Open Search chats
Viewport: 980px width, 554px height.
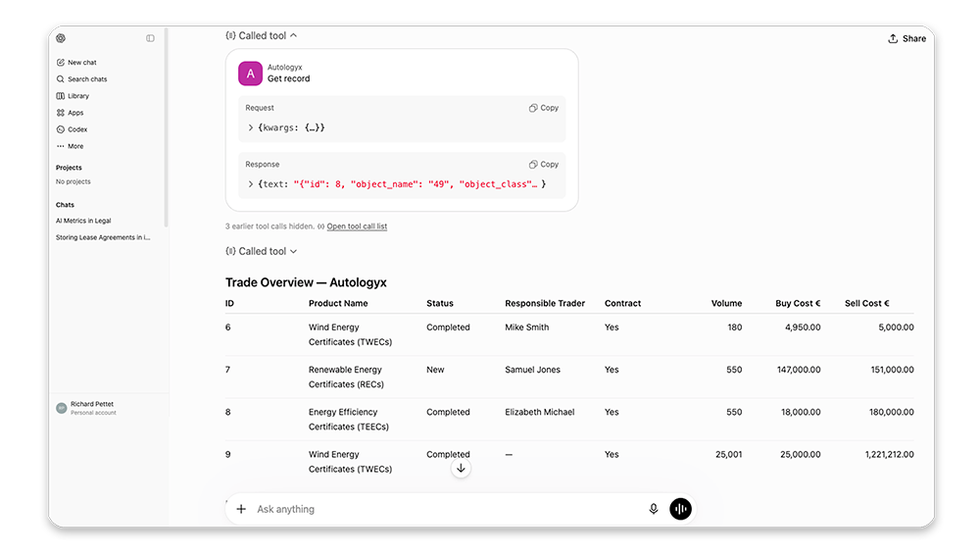(81, 79)
